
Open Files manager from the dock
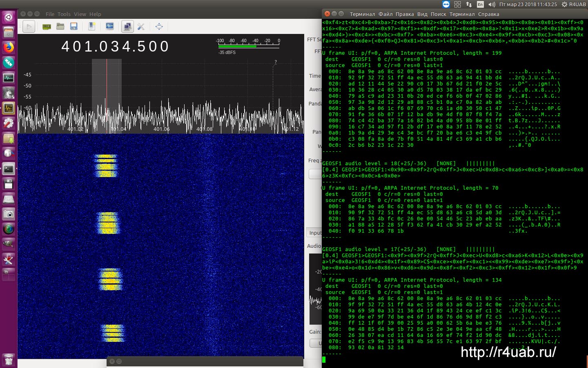point(9,32)
